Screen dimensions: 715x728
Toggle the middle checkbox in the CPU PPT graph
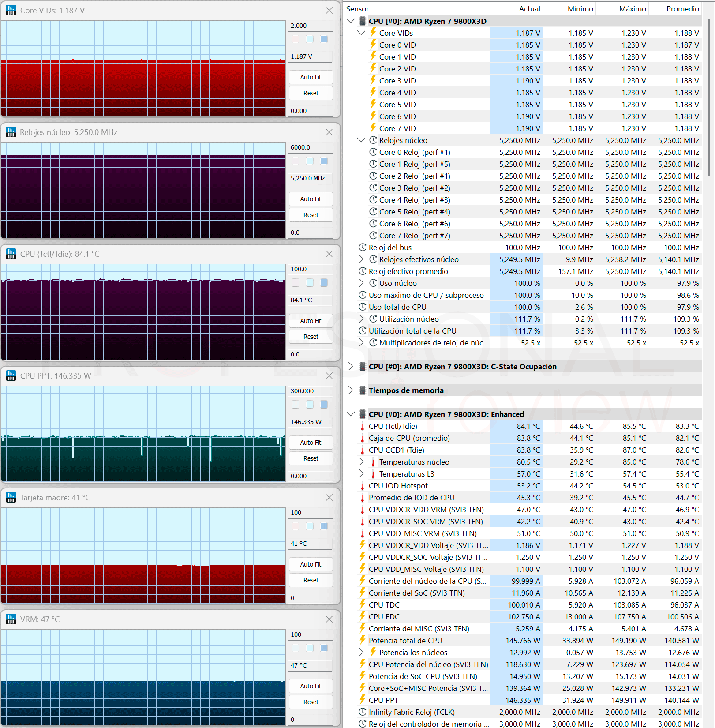click(x=310, y=405)
